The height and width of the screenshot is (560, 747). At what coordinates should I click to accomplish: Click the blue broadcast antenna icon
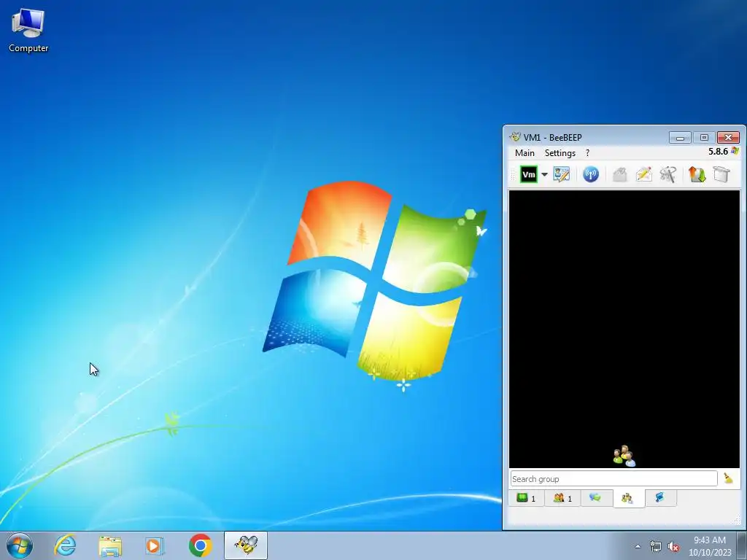click(591, 174)
